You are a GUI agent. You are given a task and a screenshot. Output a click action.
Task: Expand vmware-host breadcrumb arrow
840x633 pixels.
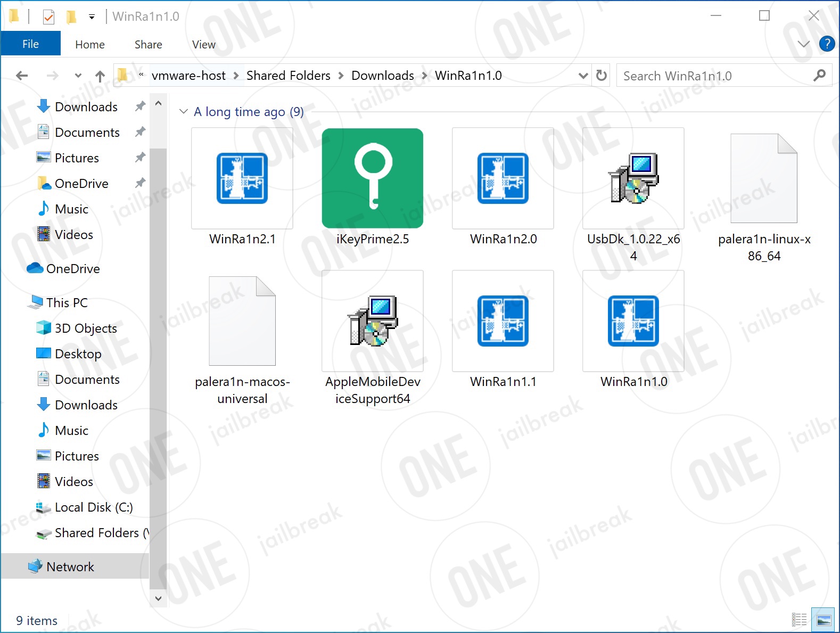coord(236,76)
